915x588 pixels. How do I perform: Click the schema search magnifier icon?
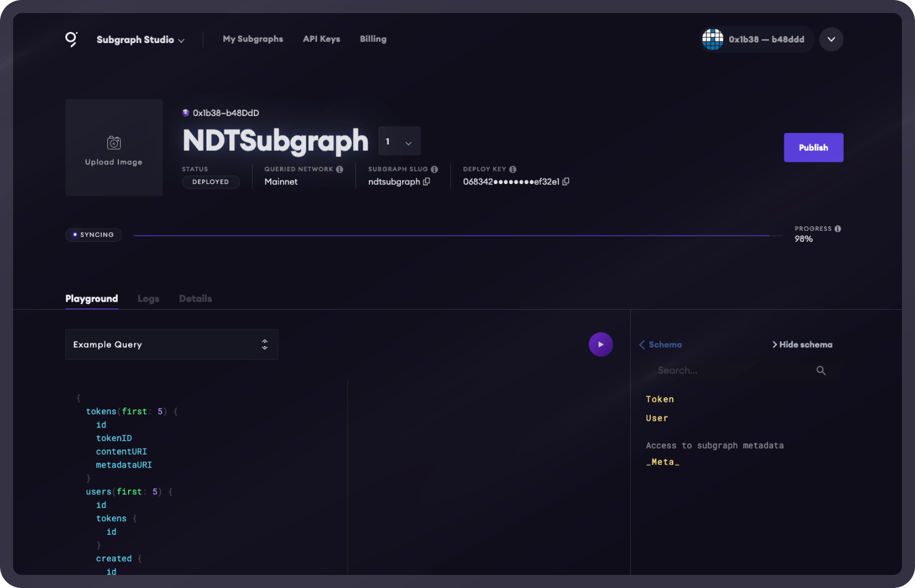(821, 371)
